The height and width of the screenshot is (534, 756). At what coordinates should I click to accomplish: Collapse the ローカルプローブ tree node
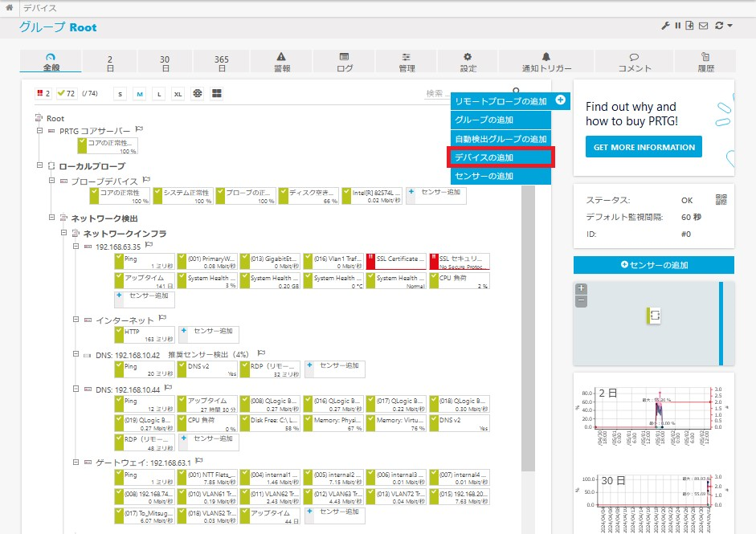(39, 165)
